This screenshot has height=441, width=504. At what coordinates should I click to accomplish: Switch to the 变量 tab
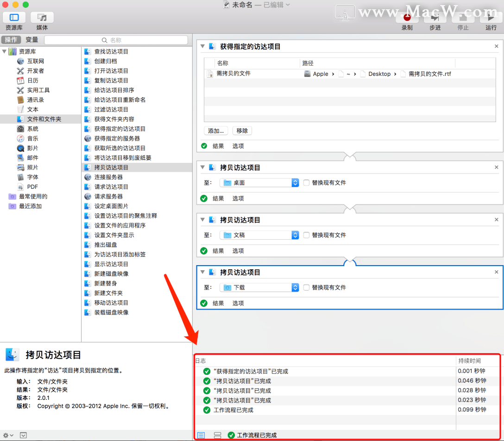[32, 40]
